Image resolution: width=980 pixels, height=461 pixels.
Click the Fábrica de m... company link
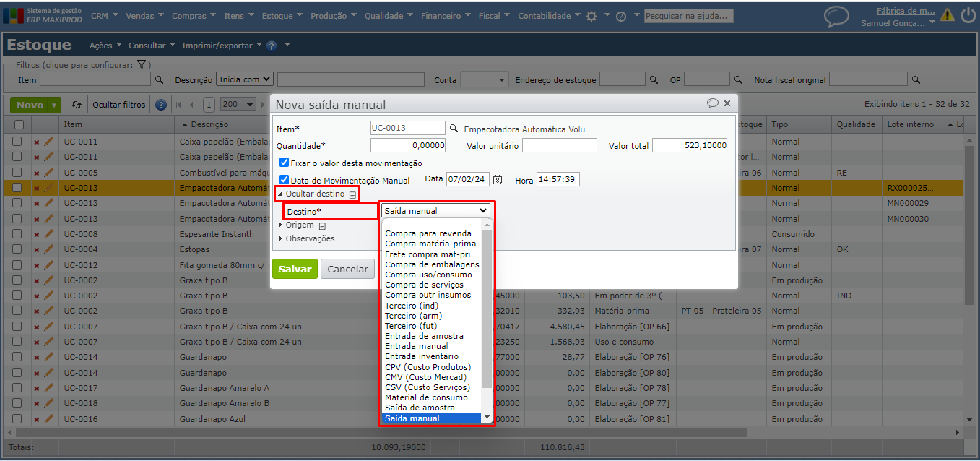(x=905, y=11)
